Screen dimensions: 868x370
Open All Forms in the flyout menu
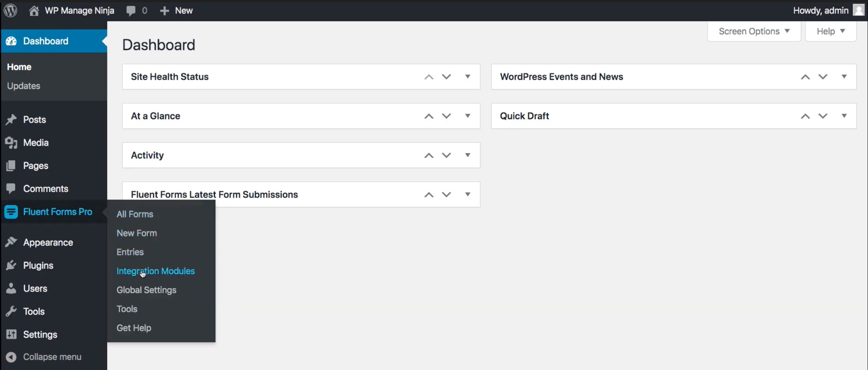(x=135, y=214)
